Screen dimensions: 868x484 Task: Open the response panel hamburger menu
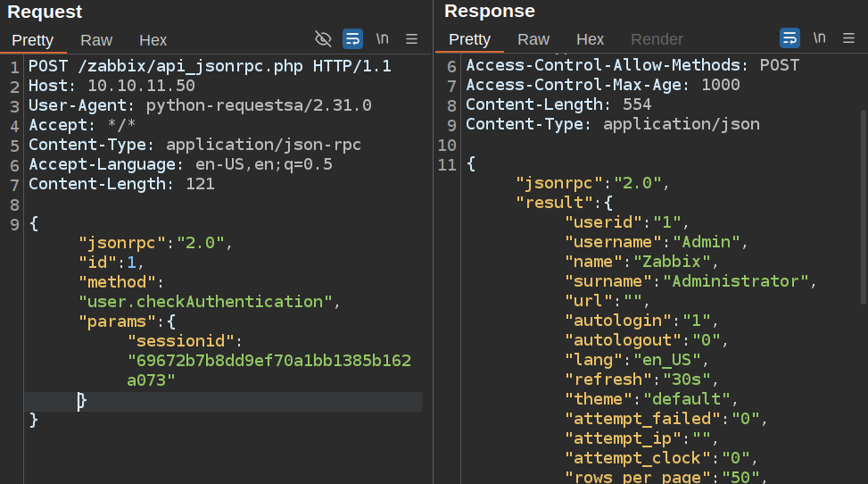(848, 38)
